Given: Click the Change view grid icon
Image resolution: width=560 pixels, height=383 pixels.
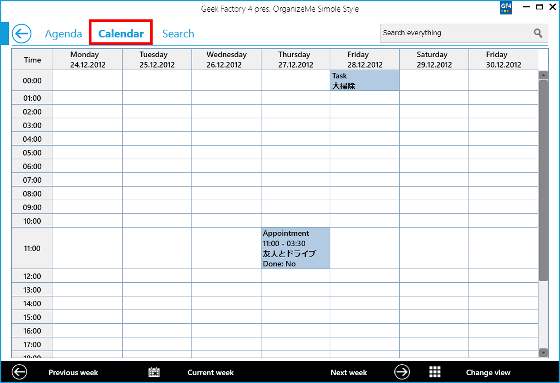Looking at the screenshot, I should 435,372.
